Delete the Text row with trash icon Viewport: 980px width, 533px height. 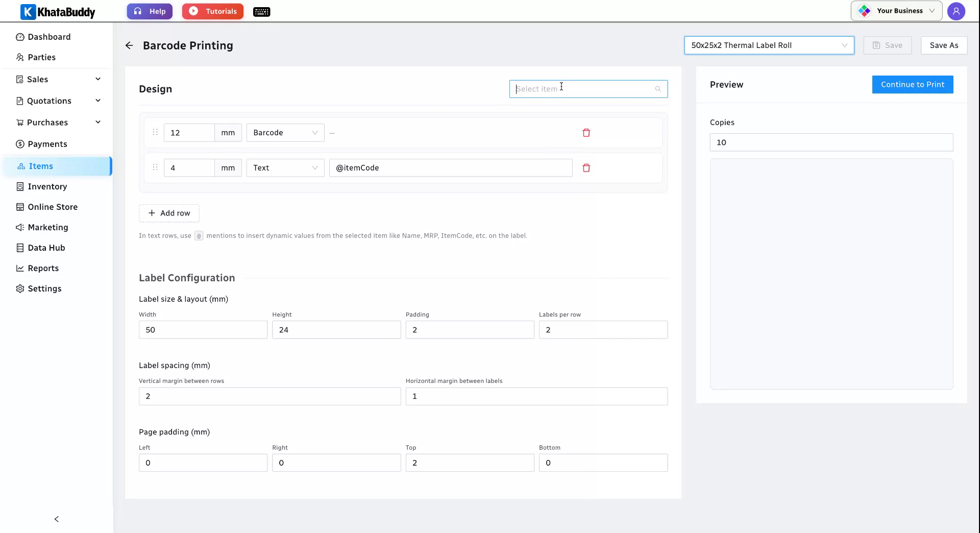tap(586, 168)
